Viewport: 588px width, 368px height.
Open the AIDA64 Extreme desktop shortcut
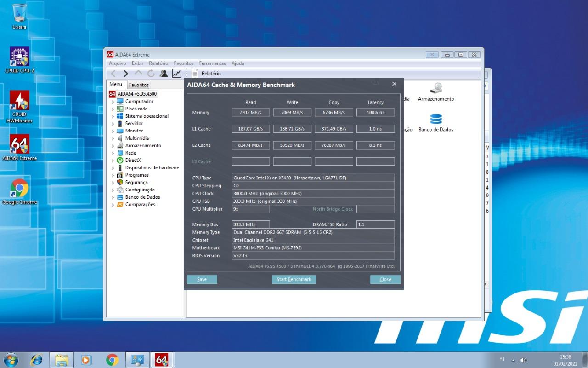(x=20, y=148)
